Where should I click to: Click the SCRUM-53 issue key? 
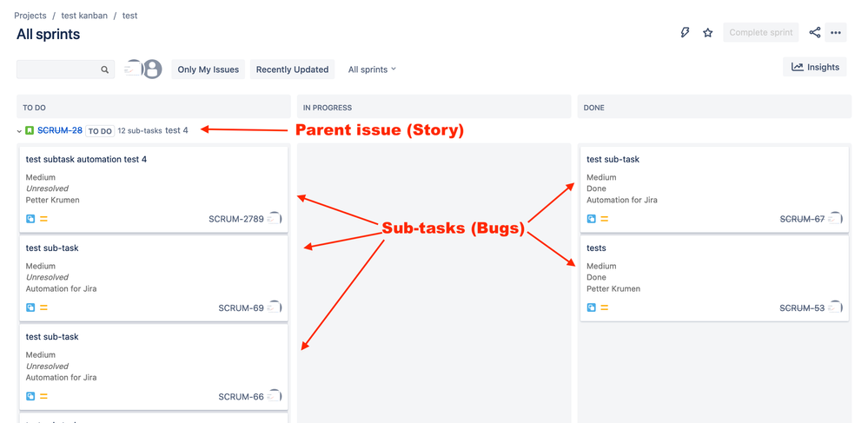[x=802, y=307]
